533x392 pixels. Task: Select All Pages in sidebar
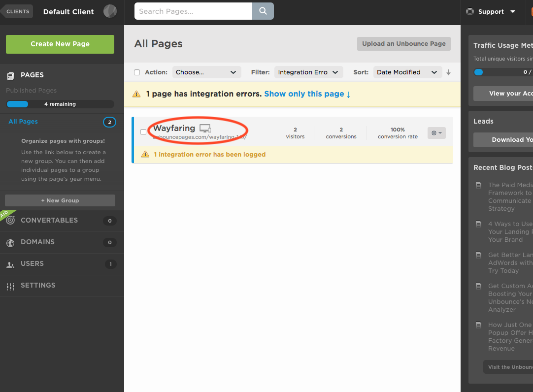[x=23, y=122]
